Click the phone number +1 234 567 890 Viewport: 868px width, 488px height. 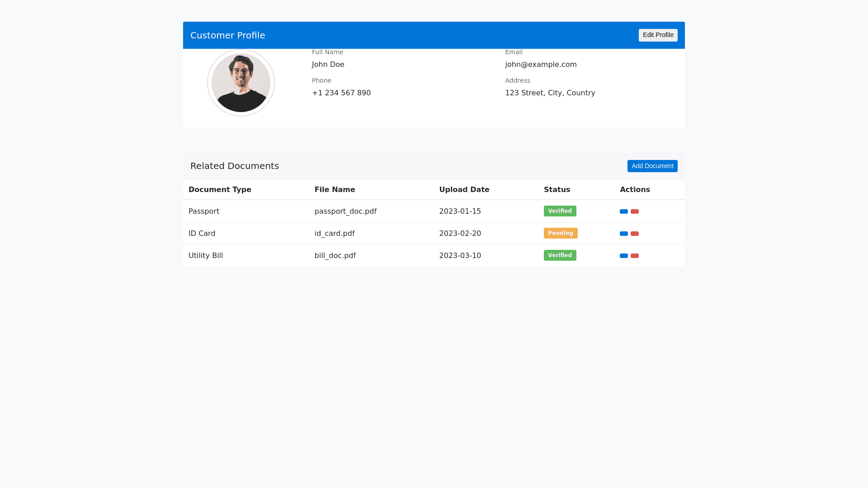pos(341,93)
